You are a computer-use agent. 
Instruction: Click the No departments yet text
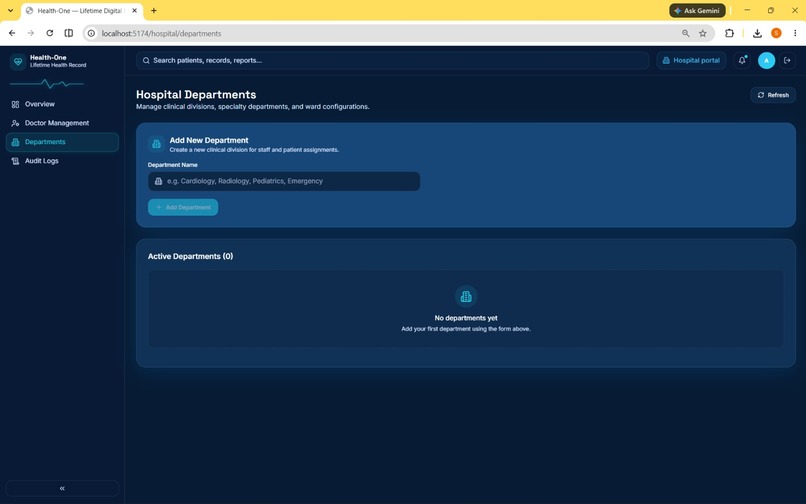pyautogui.click(x=466, y=318)
